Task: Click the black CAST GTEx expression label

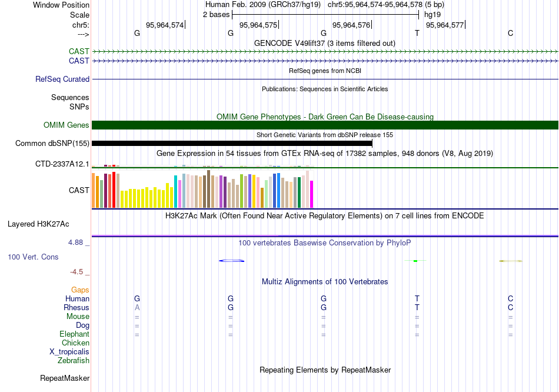Action: pos(79,190)
